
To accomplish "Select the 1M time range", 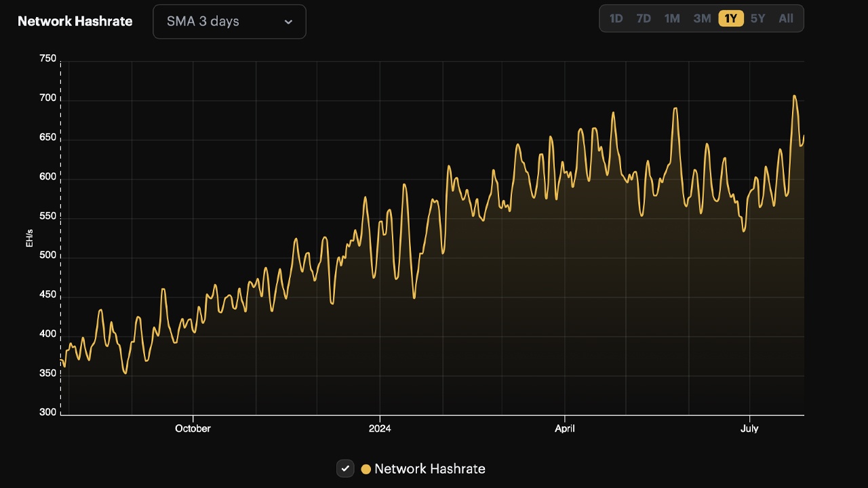I will coord(672,18).
